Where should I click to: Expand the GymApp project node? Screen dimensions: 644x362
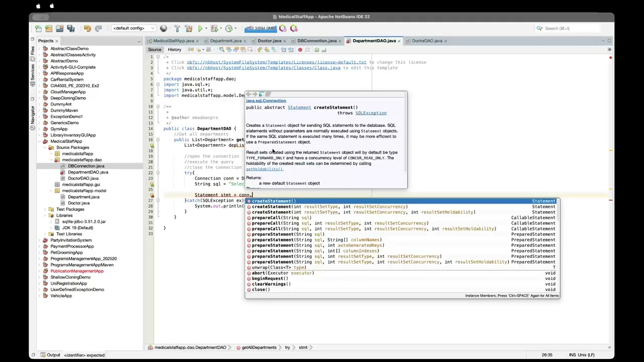coord(40,129)
